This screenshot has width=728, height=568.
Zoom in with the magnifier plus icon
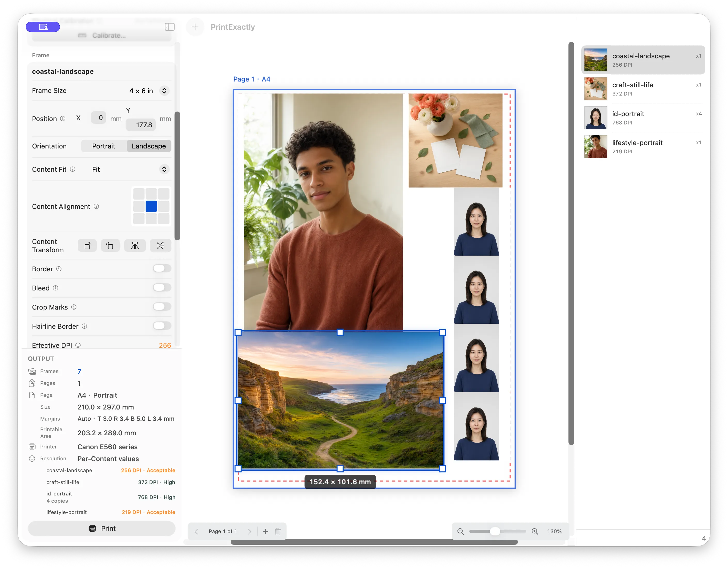[x=535, y=531]
